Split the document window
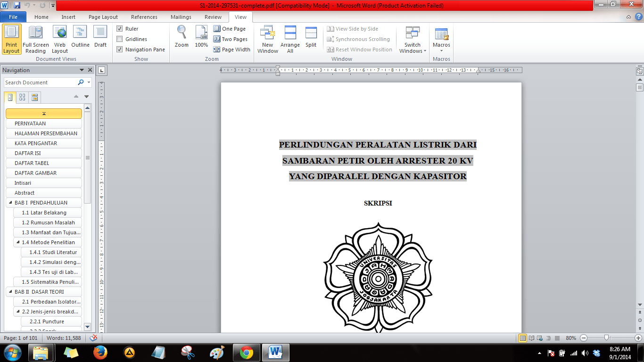644x362 pixels. (311, 37)
